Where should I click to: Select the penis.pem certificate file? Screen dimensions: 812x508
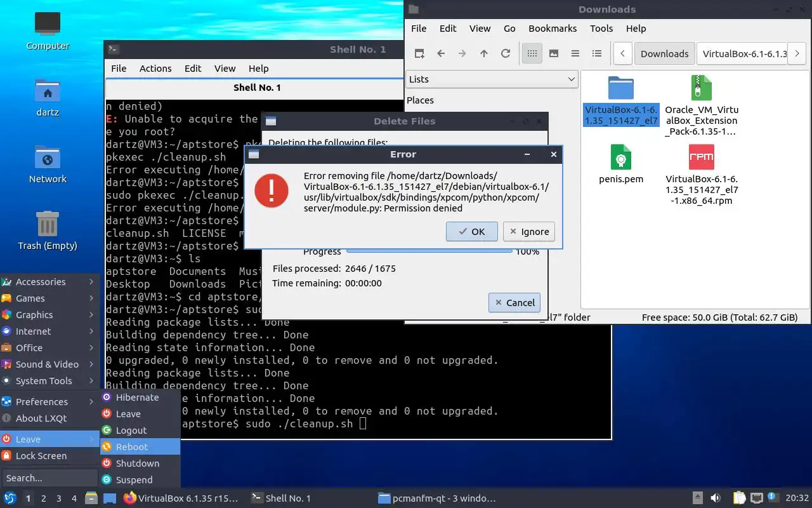pyautogui.click(x=621, y=164)
